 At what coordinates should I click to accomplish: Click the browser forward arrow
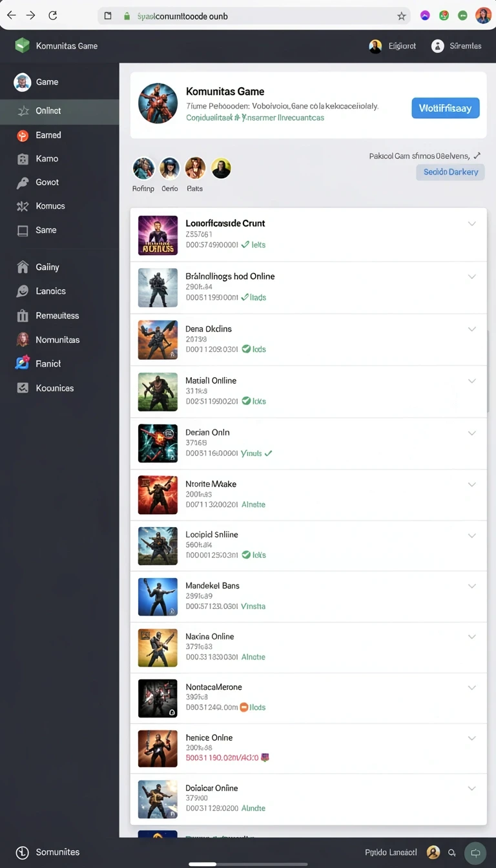[x=31, y=15]
